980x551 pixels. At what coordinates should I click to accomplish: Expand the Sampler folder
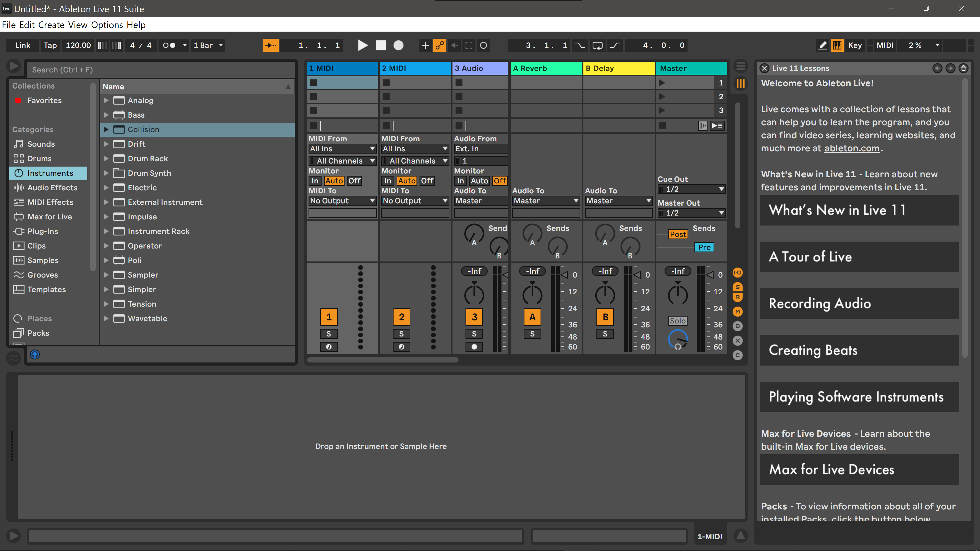click(106, 274)
